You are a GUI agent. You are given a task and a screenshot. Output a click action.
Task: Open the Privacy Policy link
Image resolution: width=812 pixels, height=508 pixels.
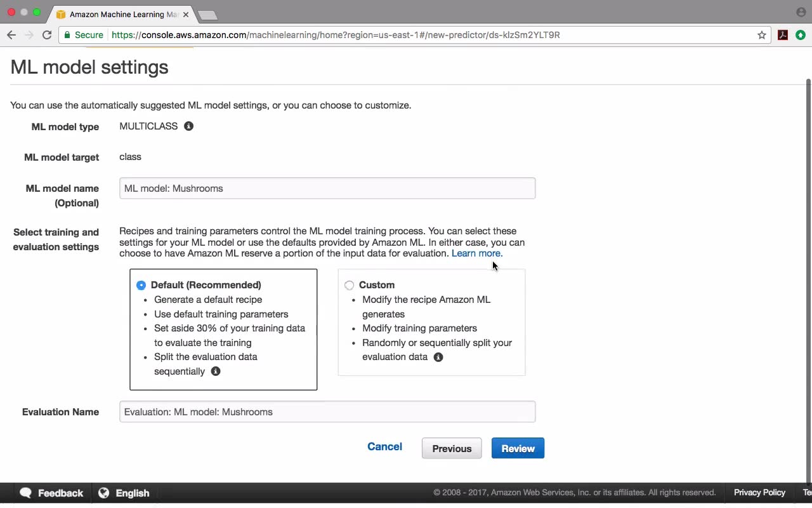coord(759,493)
